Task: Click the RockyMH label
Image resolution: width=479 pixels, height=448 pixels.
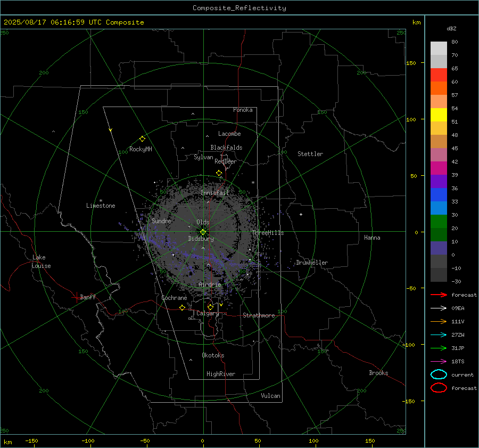Action: [141, 149]
